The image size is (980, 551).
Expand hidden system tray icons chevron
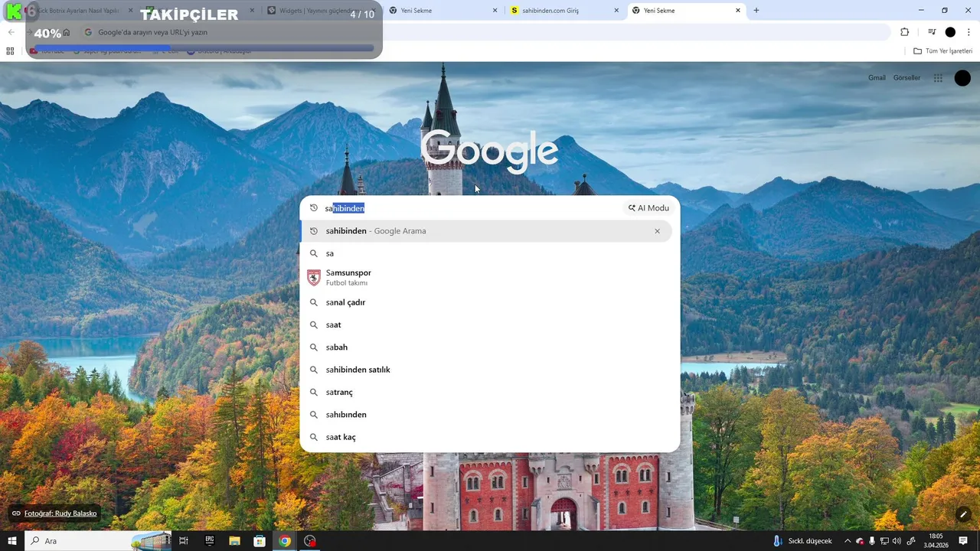point(848,541)
